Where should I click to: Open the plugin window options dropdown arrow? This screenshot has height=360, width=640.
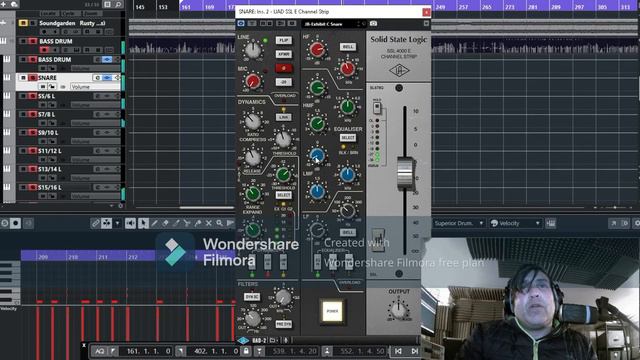(x=426, y=24)
